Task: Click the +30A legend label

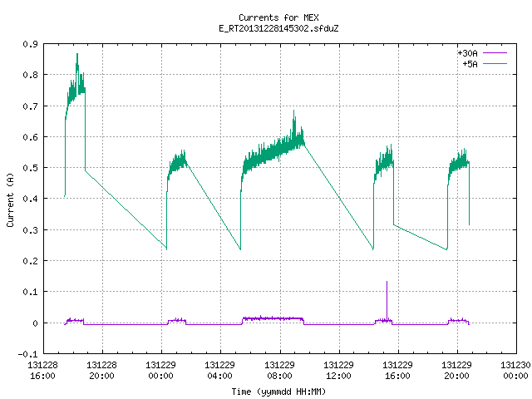Action: point(467,53)
